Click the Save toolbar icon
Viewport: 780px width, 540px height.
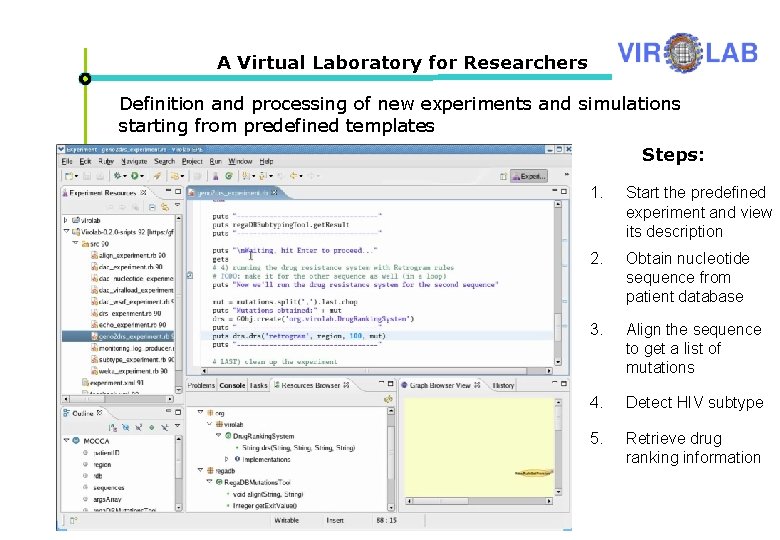[87, 176]
